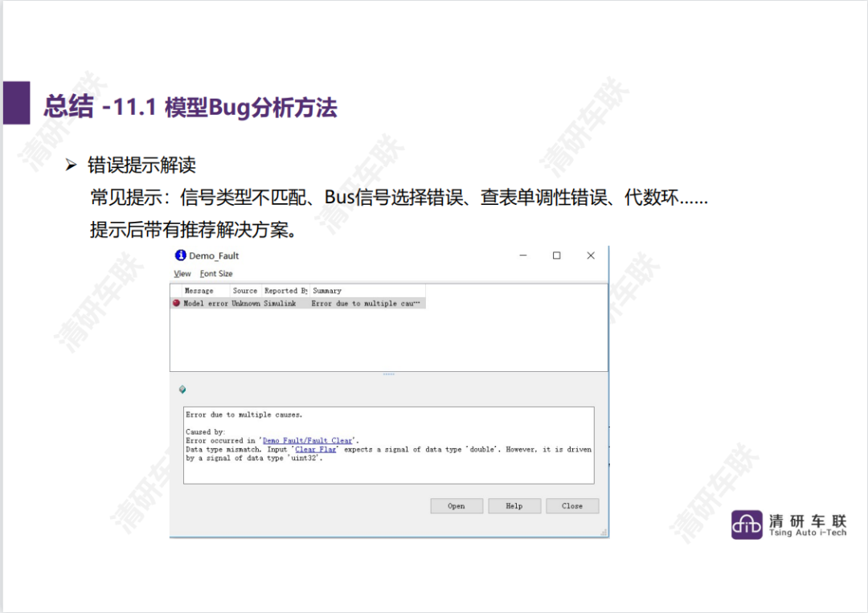Viewport: 868px width, 613px height.
Task: Click the Open button
Action: [457, 505]
